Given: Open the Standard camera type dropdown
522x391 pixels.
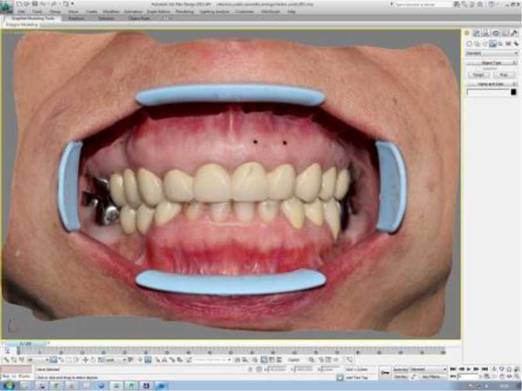Looking at the screenshot, I should [x=492, y=53].
